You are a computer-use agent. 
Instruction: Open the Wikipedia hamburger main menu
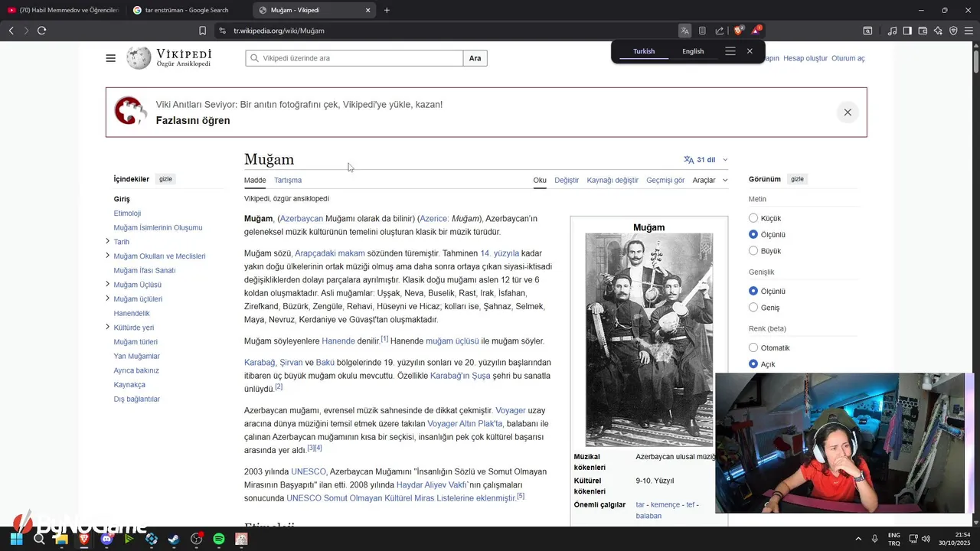(111, 58)
